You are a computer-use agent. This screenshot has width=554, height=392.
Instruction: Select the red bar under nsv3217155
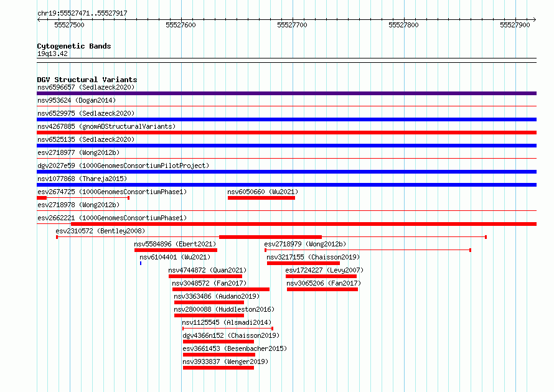pyautogui.click(x=304, y=263)
